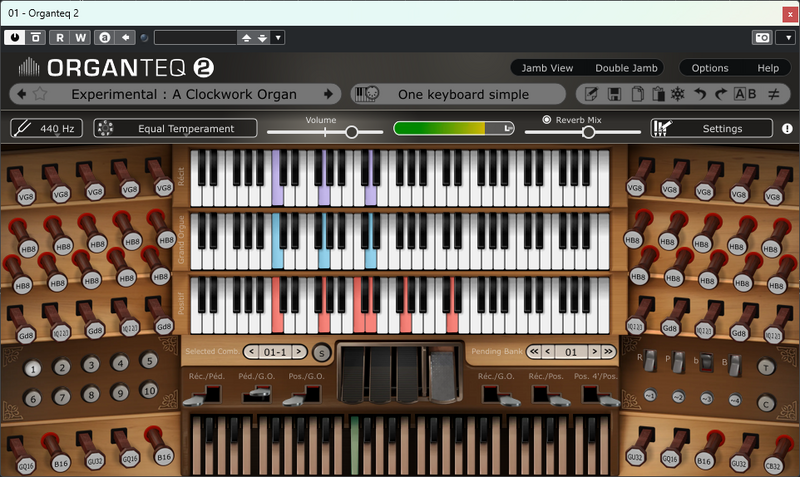
Task: Click the A/B comparison icon
Action: pos(745,94)
